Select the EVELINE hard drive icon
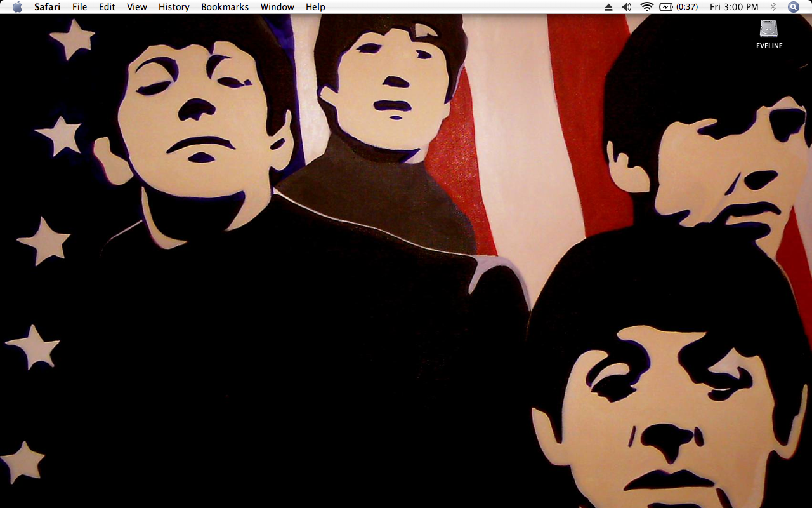The height and width of the screenshot is (508, 812). [769, 29]
